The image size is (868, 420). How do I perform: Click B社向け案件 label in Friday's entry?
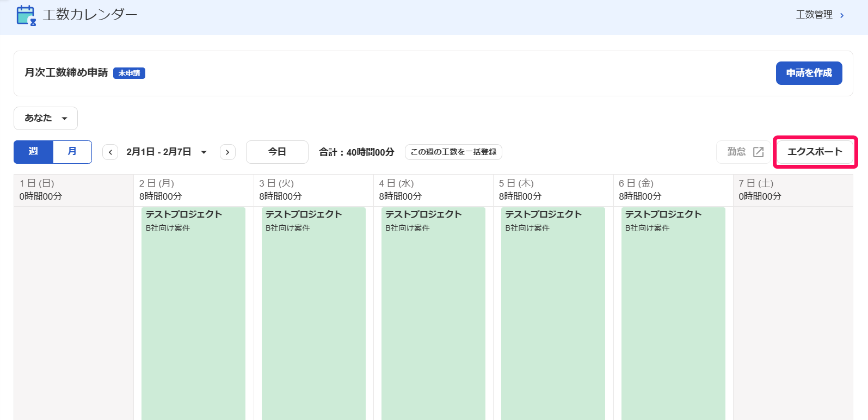click(x=647, y=228)
